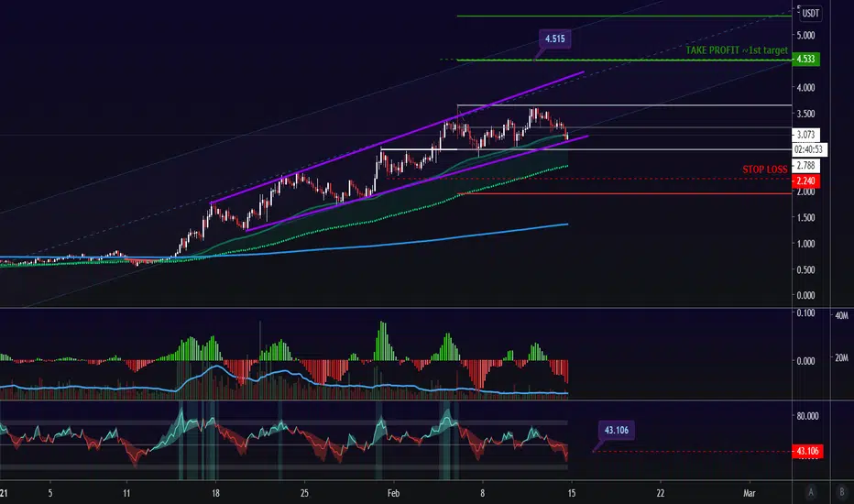This screenshot has width=854, height=504.
Task: Toggle the B scale button
Action: [x=842, y=493]
